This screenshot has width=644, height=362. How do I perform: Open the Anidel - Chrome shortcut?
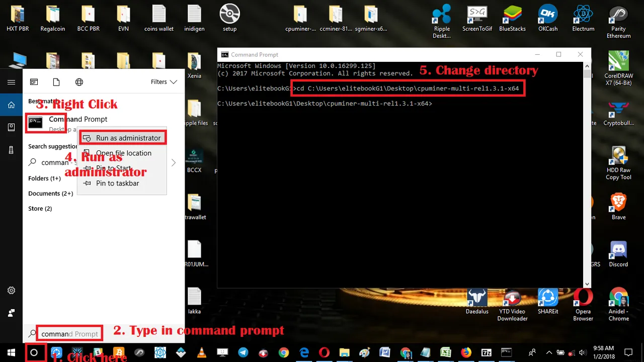pos(618,305)
